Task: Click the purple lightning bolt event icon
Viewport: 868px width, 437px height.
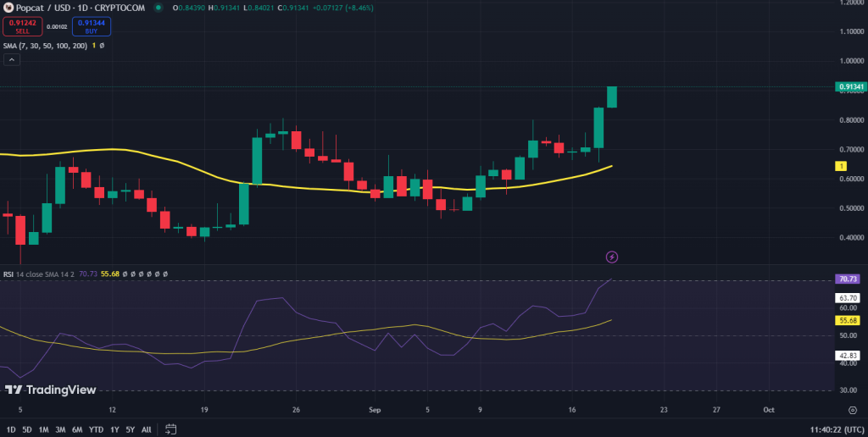Action: point(611,256)
